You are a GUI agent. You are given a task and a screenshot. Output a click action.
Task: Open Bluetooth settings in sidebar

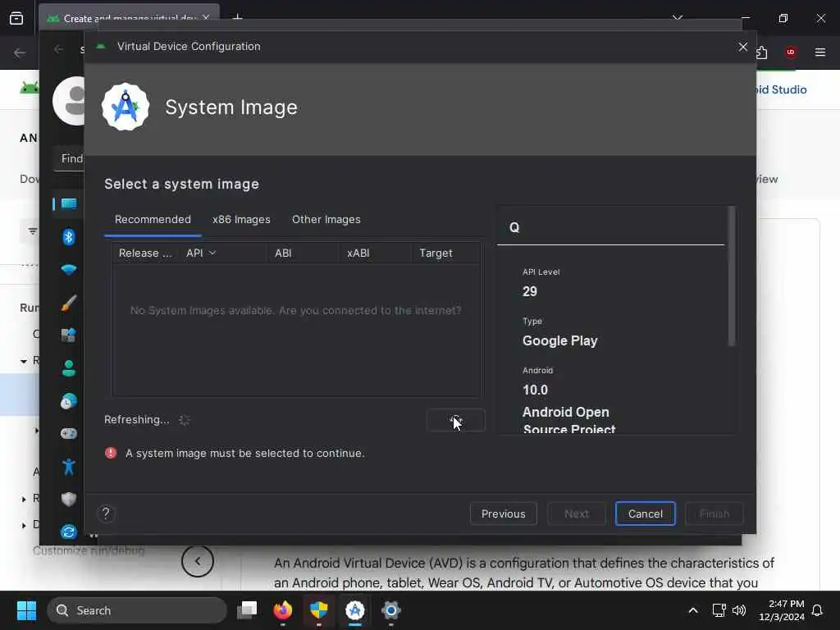tap(69, 237)
